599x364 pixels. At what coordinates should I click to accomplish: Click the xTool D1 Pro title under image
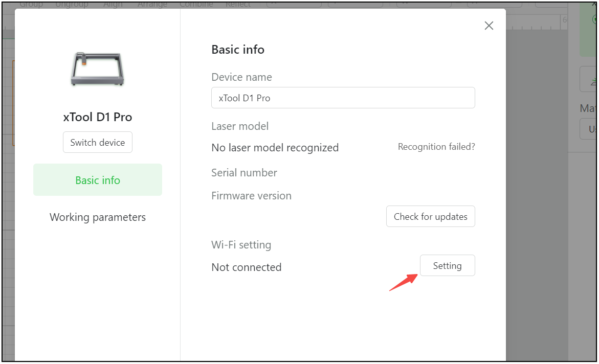click(98, 117)
